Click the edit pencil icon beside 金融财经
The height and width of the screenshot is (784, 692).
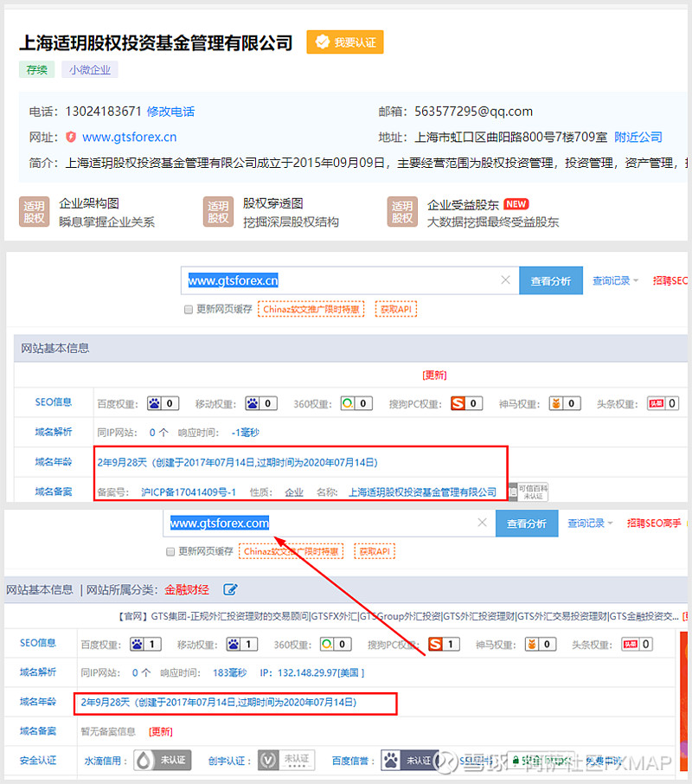pyautogui.click(x=230, y=589)
